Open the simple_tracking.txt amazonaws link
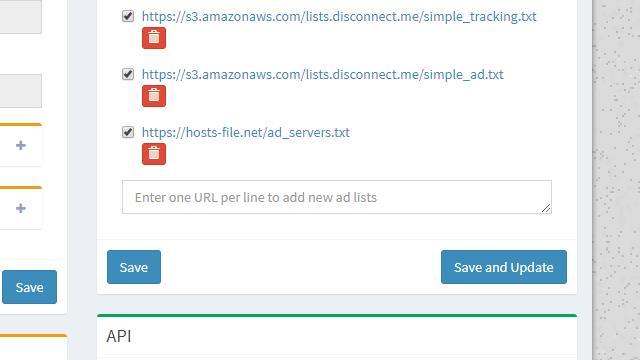Viewport: 640px width, 360px height. click(339, 16)
